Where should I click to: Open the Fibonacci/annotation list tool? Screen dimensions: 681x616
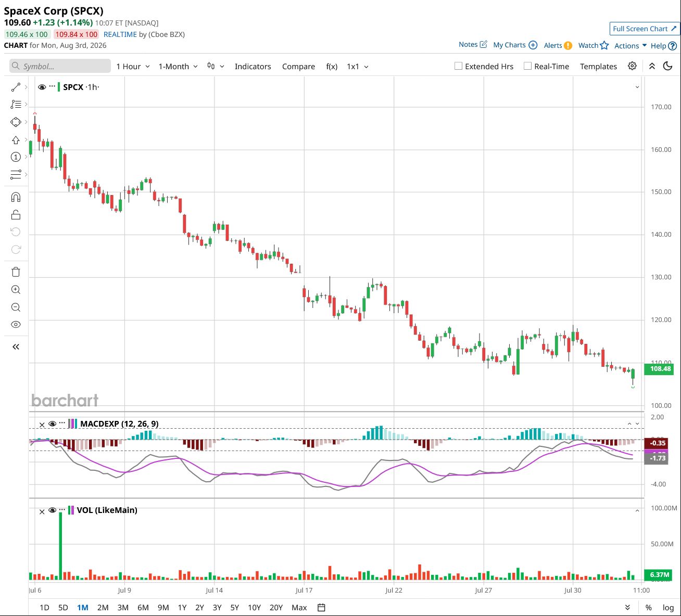[16, 105]
